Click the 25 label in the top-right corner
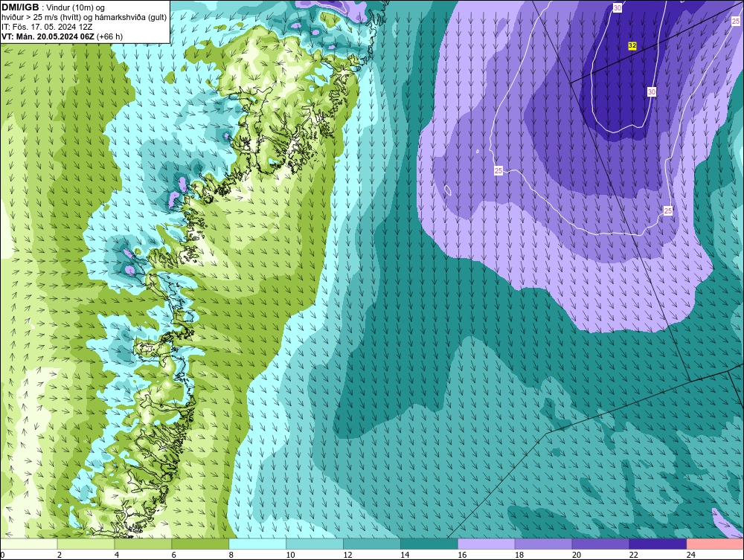 736,21
